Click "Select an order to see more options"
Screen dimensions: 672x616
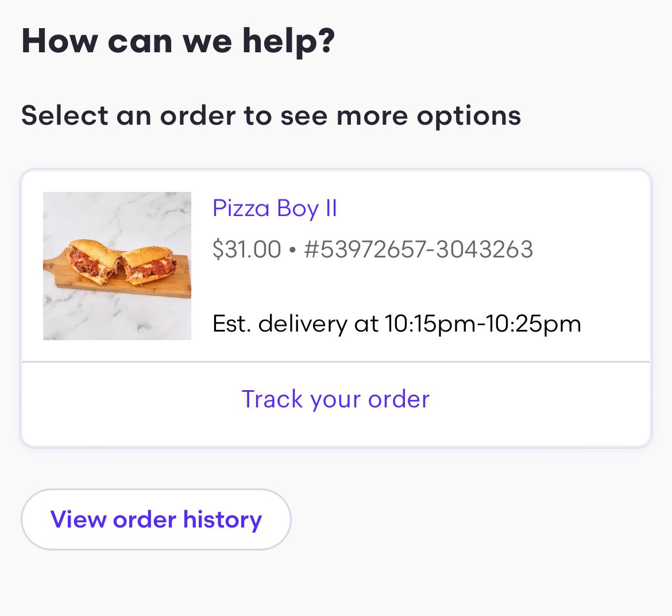coord(271,115)
